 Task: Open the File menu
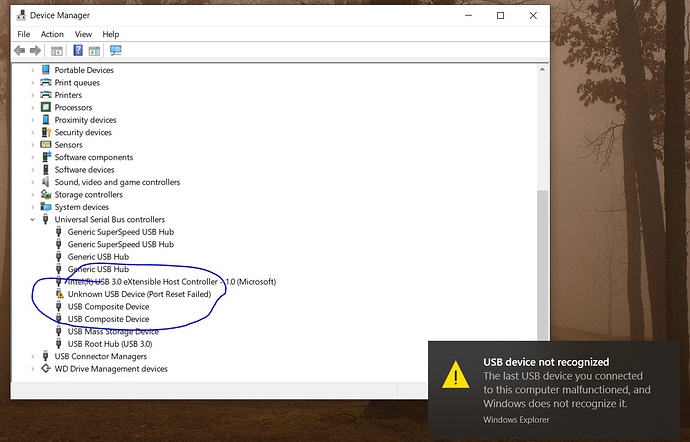pyautogui.click(x=24, y=34)
